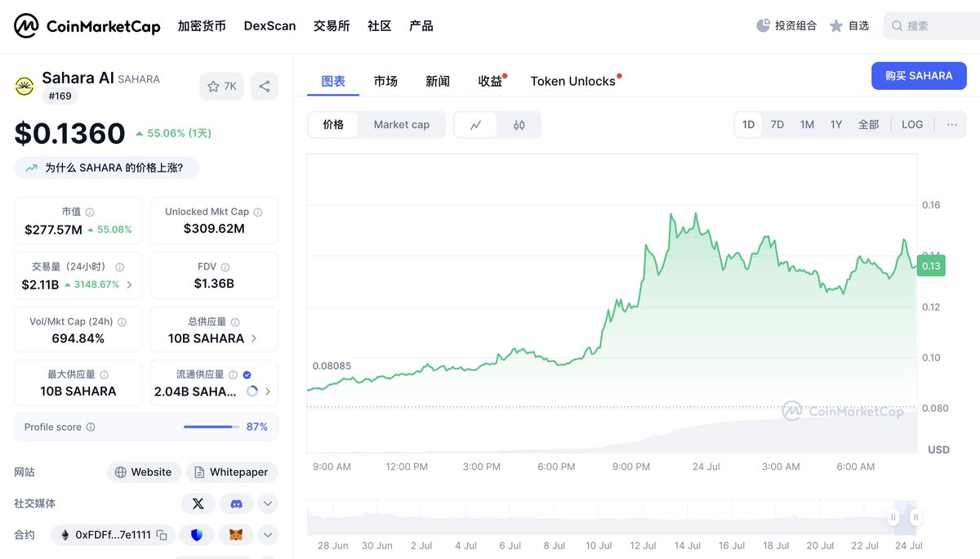Switch to the 新闻 tab
This screenshot has height=559, width=980.
click(x=438, y=81)
